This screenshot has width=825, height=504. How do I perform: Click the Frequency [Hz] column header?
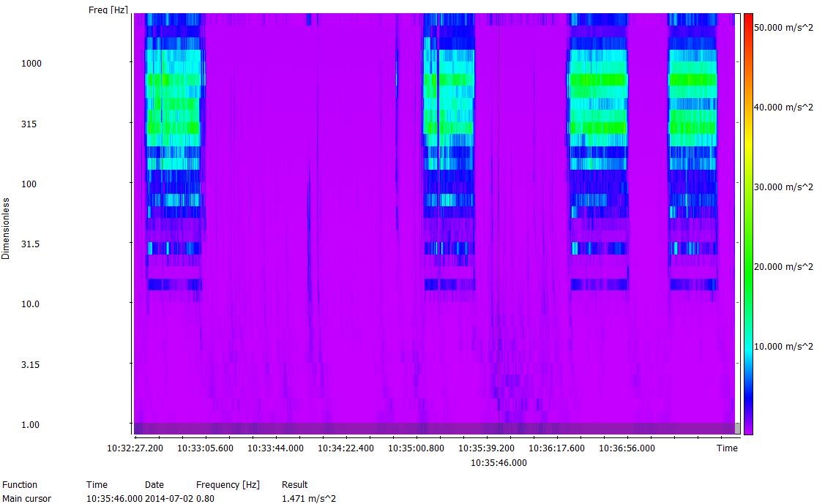tap(228, 485)
